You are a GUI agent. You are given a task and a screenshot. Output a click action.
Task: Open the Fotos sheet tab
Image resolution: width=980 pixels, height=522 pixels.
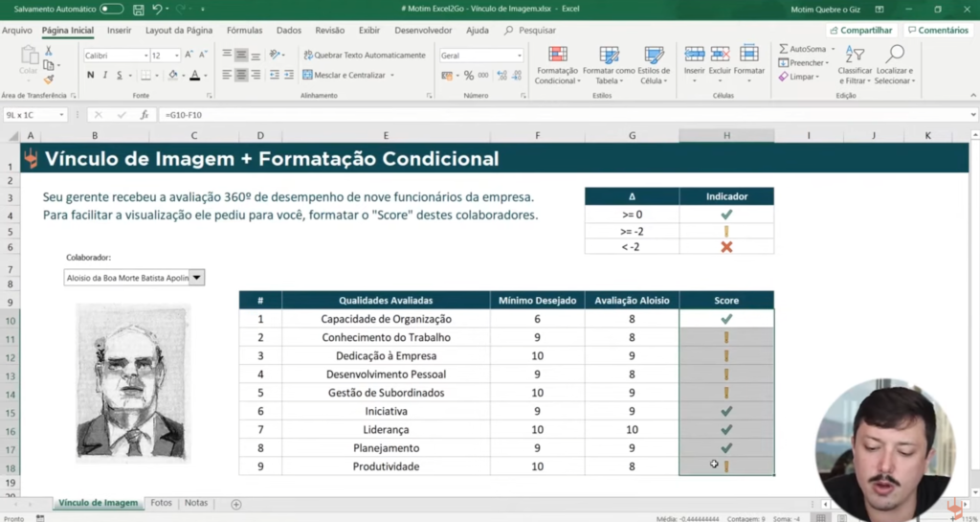(161, 503)
